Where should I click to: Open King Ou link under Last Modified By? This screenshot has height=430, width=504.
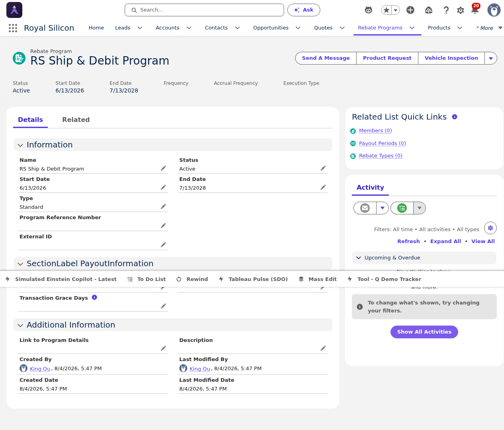pyautogui.click(x=200, y=369)
